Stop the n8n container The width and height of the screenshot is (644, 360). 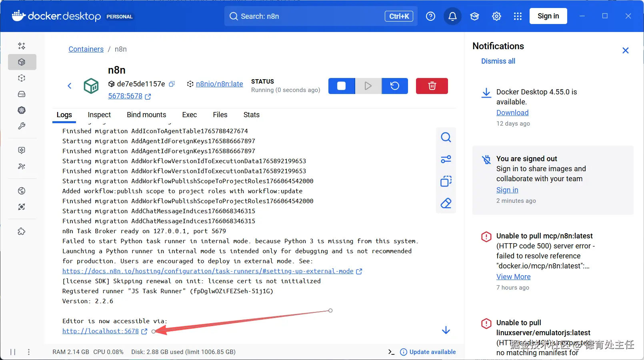pyautogui.click(x=342, y=86)
